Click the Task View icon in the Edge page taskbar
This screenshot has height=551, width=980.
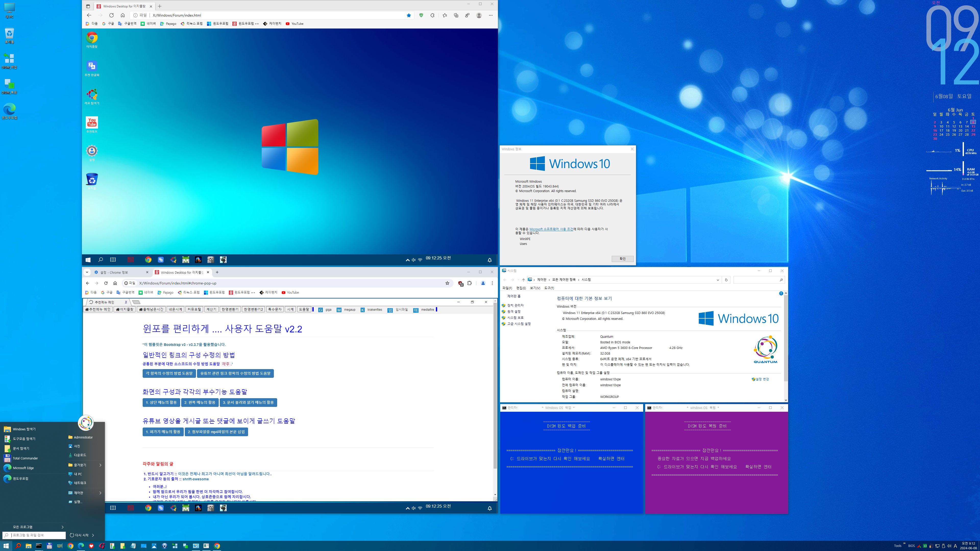(x=113, y=260)
